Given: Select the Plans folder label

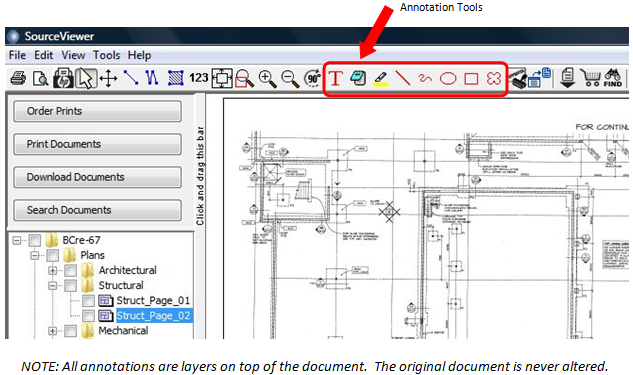Looking at the screenshot, I should pos(92,256).
